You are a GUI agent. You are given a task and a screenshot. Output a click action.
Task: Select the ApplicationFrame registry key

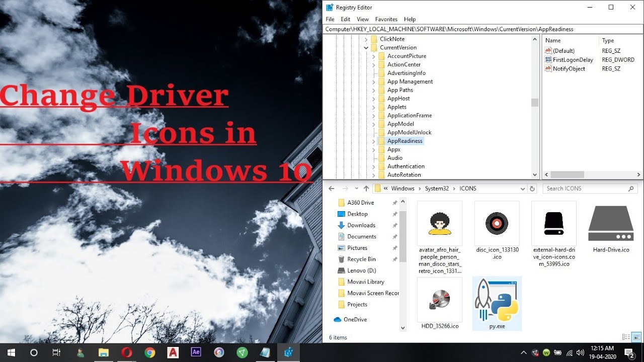pyautogui.click(x=410, y=116)
